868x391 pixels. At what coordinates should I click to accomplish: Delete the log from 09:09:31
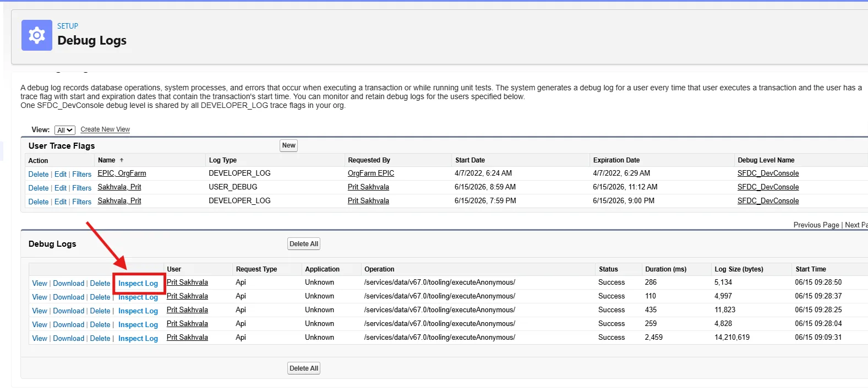coord(100,338)
